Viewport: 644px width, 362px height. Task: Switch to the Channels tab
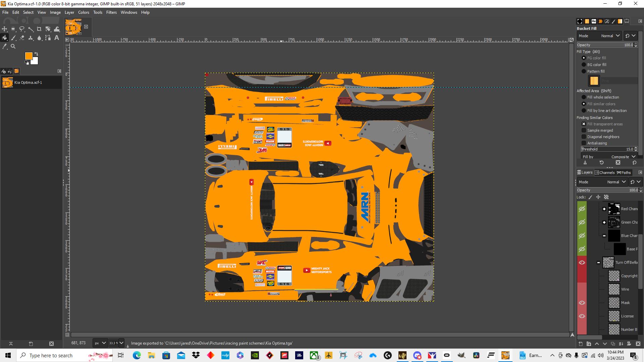604,173
